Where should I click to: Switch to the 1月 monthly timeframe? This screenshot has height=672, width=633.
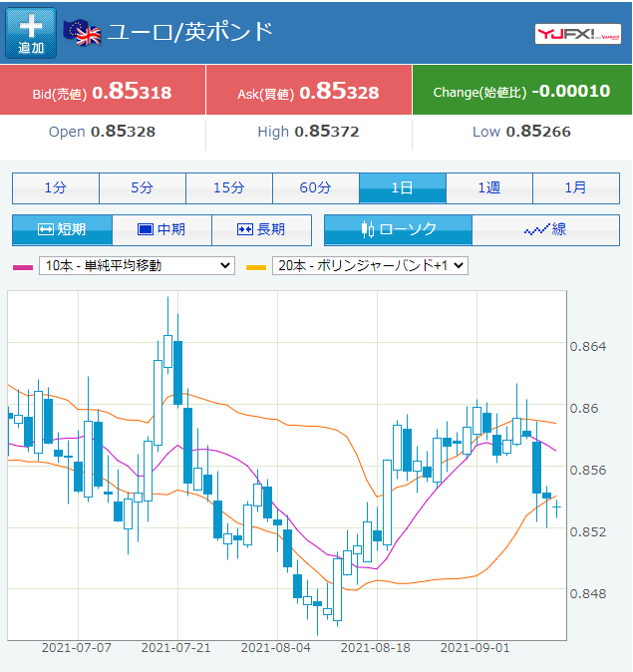click(576, 188)
